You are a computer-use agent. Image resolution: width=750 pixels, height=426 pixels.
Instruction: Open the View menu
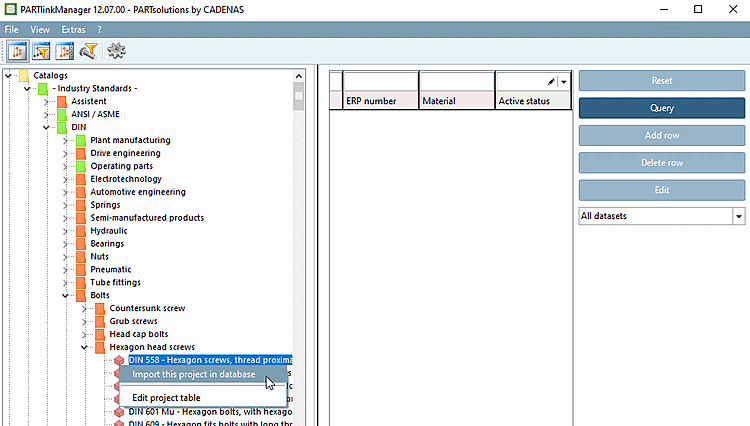40,30
